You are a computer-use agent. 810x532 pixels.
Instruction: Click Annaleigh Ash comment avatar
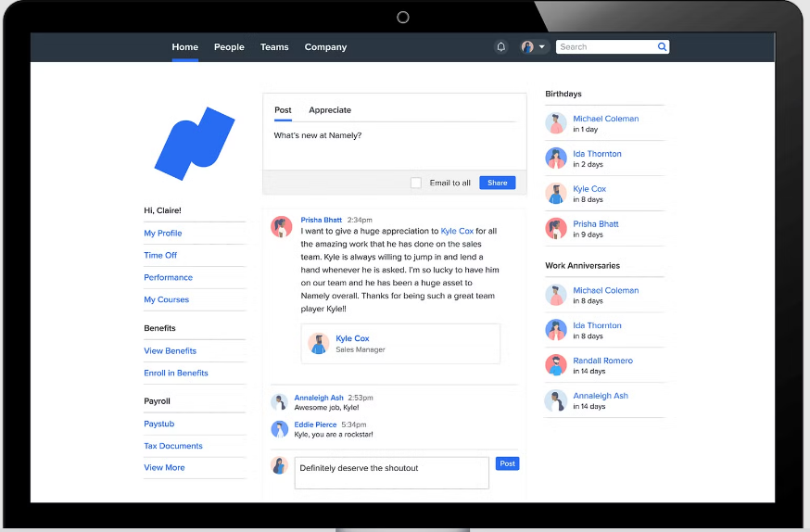pos(280,402)
